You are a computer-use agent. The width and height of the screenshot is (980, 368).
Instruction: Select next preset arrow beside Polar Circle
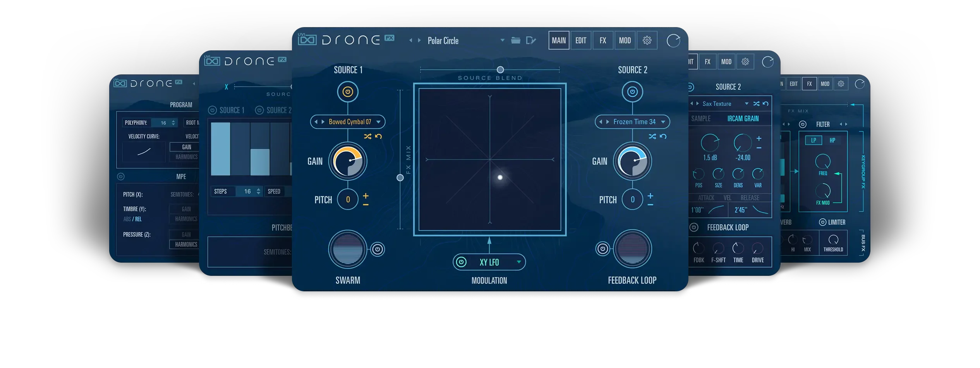tap(419, 40)
